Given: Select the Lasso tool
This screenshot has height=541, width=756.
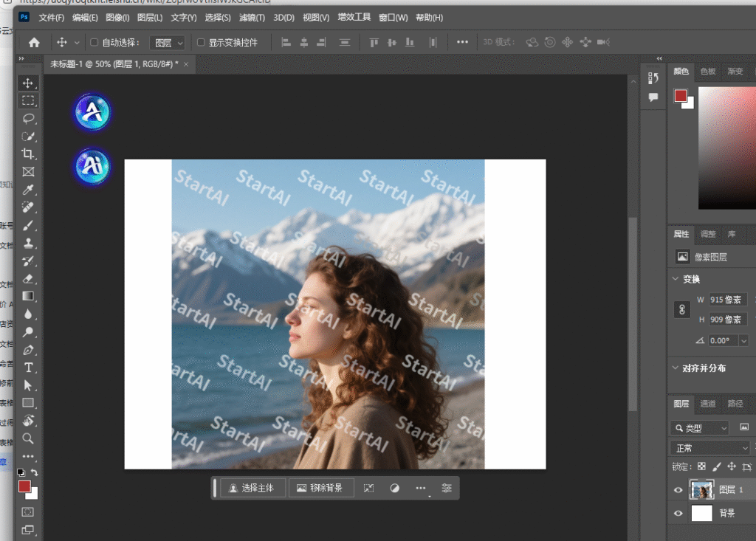Looking at the screenshot, I should 29,118.
